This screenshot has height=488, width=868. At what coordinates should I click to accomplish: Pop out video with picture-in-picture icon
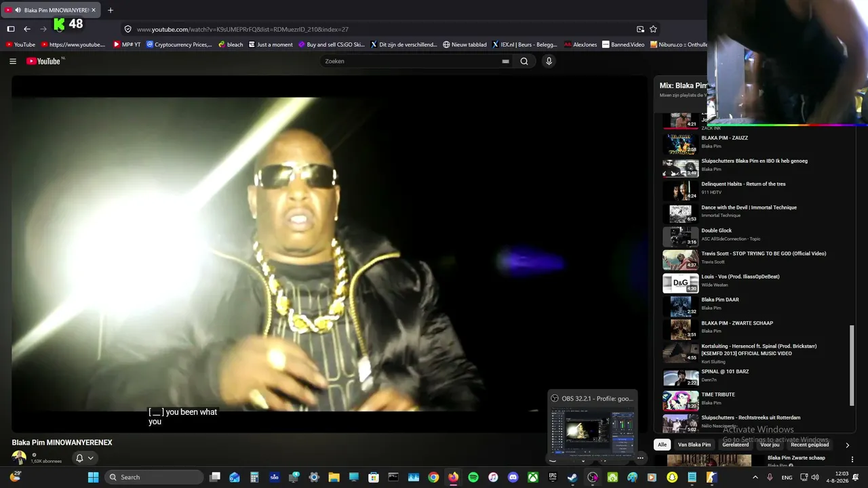pos(640,29)
